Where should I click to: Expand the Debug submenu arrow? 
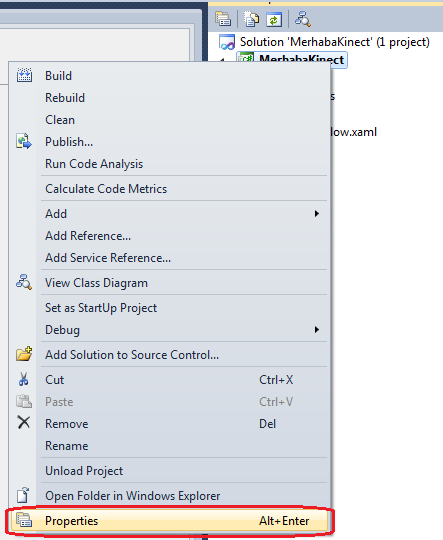point(317,330)
